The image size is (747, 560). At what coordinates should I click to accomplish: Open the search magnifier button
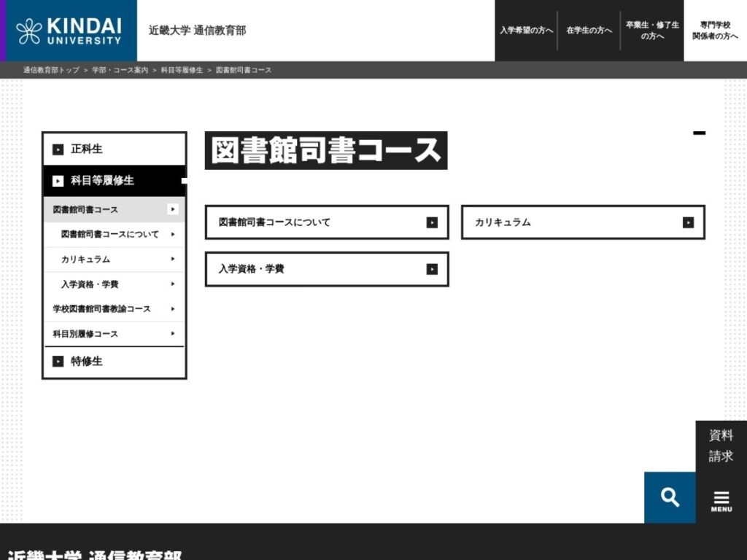670,497
